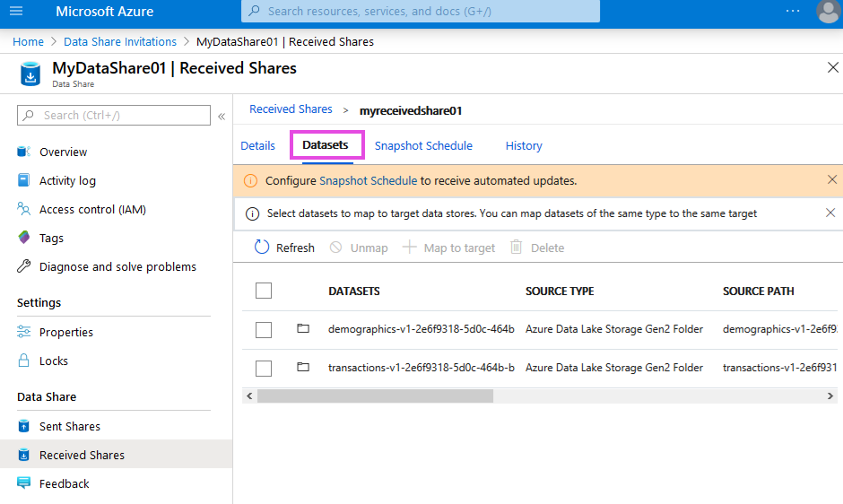Click the Refresh button label
The width and height of the screenshot is (843, 504).
tap(295, 248)
